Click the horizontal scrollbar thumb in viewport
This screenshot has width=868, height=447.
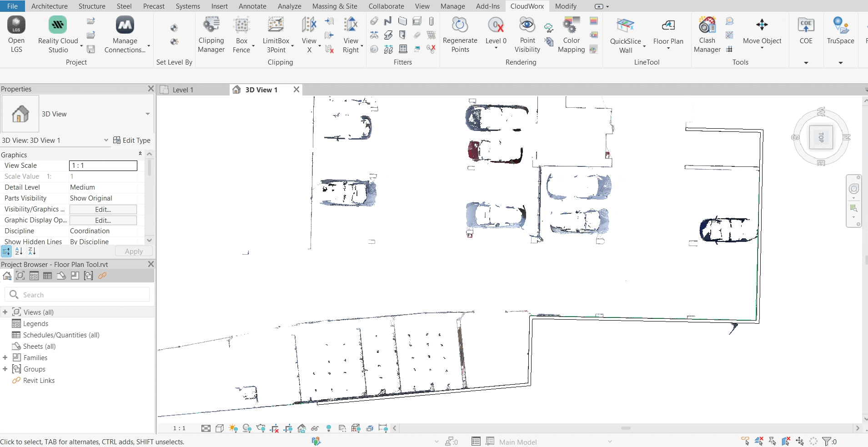(626, 428)
